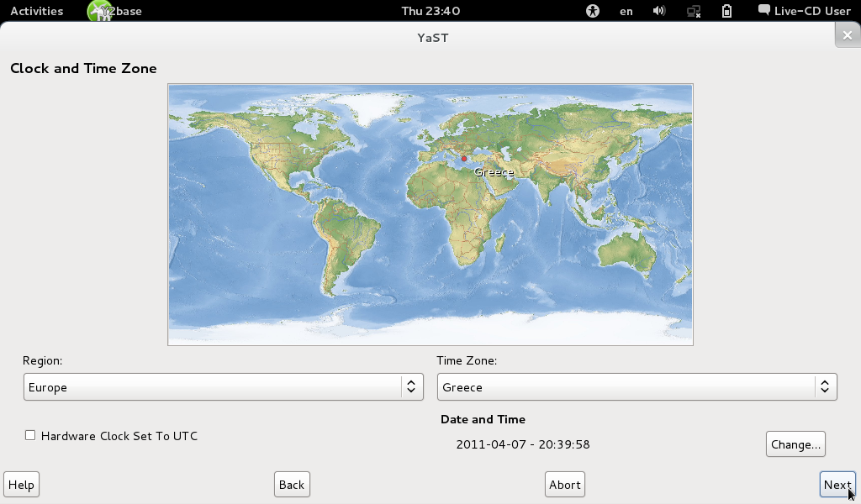This screenshot has height=504, width=861.
Task: Open the Activities overview
Action: 36,11
